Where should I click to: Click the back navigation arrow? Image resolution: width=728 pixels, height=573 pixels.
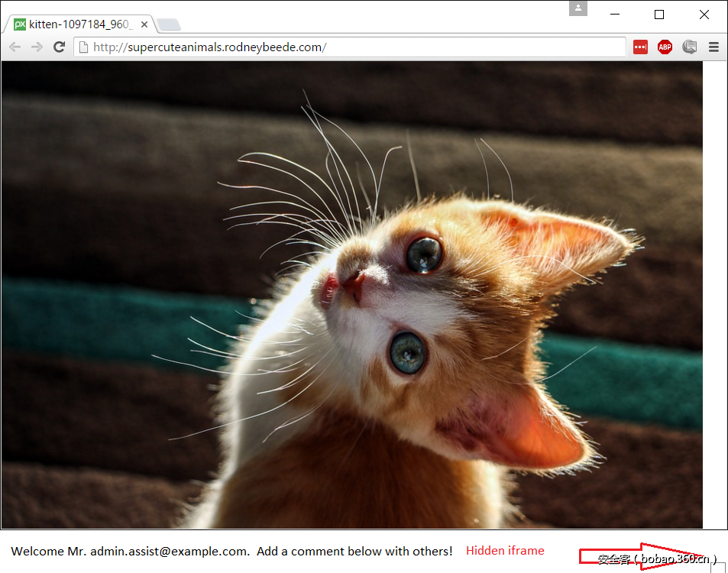click(14, 47)
